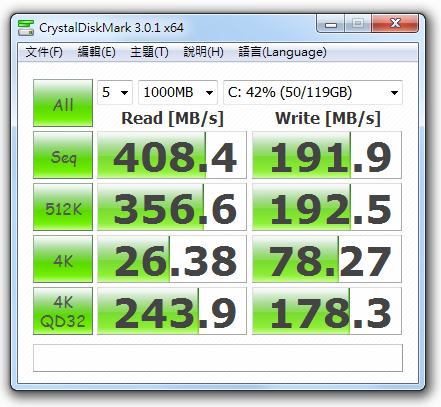
Task: Select the 4K write result 78.27
Action: click(x=327, y=259)
